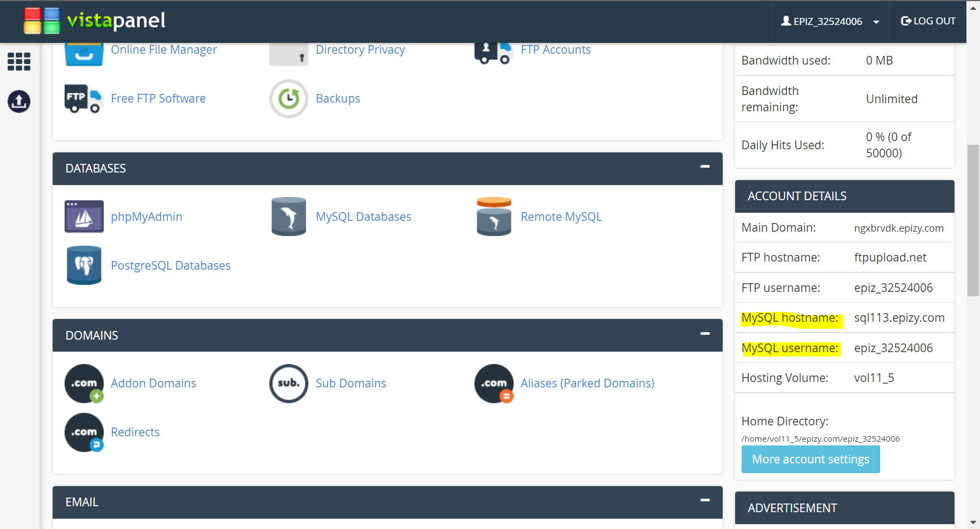
Task: Click the Online File Manager icon
Action: [x=84, y=54]
